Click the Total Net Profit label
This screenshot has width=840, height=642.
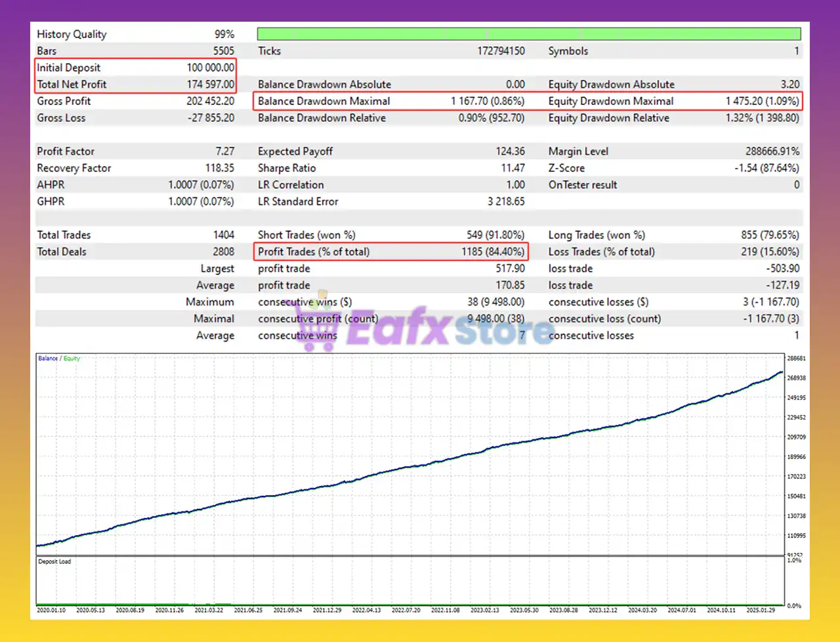coord(72,84)
